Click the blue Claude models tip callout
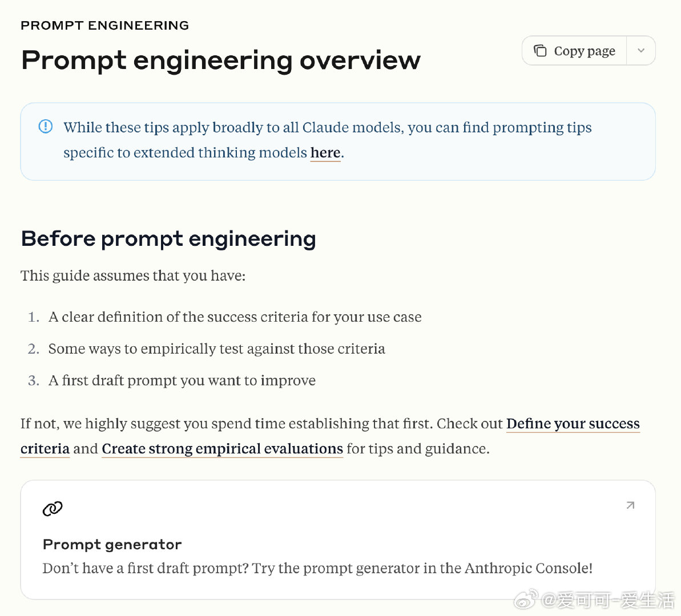The height and width of the screenshot is (616, 681). point(338,141)
